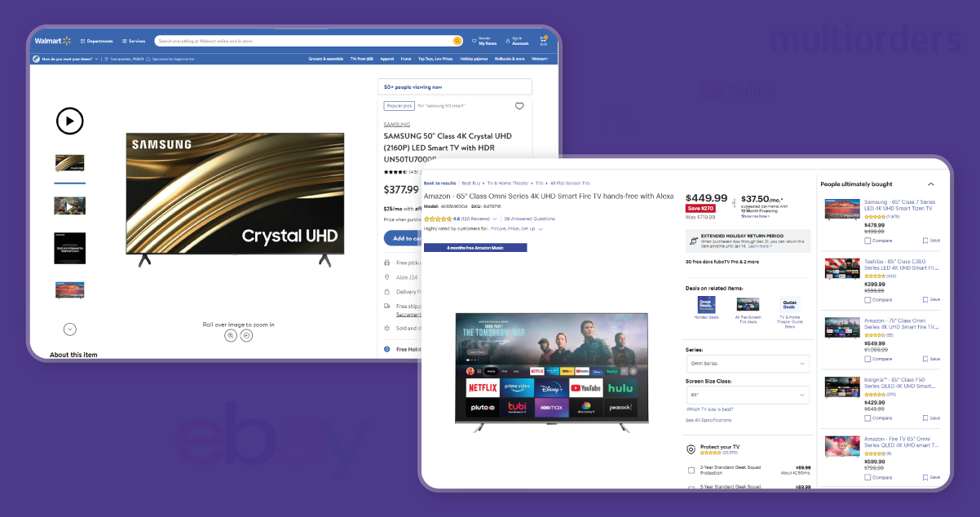This screenshot has width=980, height=517.
Task: Save the Toshiba C350 Series TV
Action: coord(931,300)
